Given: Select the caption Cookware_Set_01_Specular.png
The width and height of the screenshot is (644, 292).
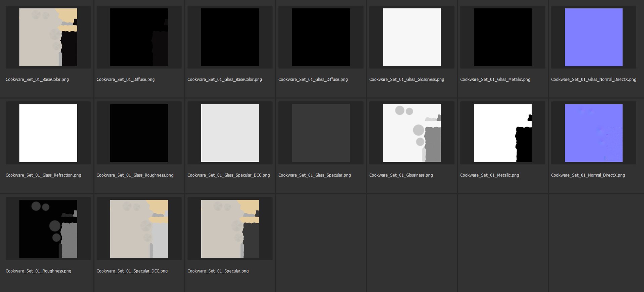Looking at the screenshot, I should [218, 271].
